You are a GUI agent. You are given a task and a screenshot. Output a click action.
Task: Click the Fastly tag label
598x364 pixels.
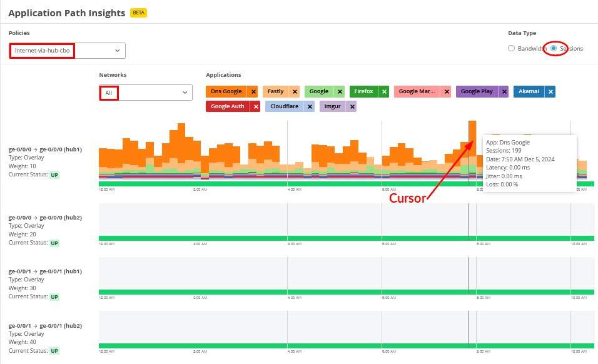pyautogui.click(x=275, y=91)
